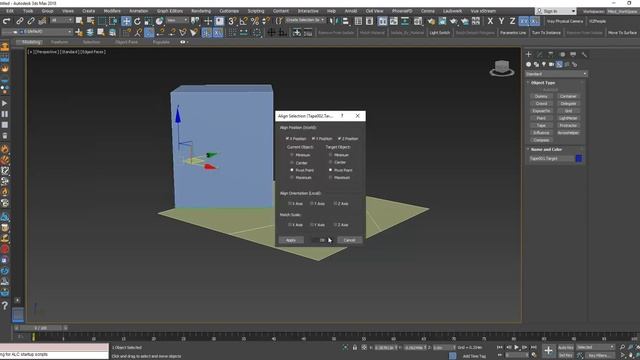
Task: Activate the Select and Move tool
Action: point(126,21)
